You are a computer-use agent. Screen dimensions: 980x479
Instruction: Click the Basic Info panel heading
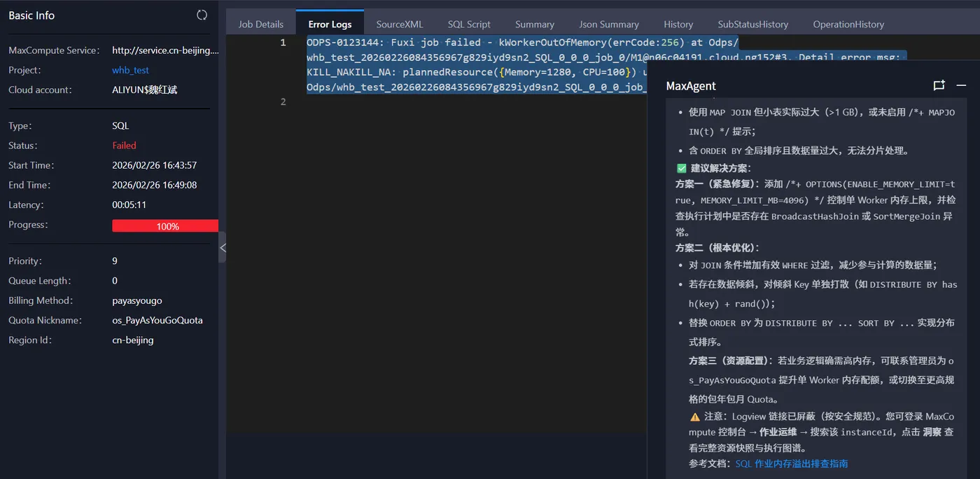[31, 15]
